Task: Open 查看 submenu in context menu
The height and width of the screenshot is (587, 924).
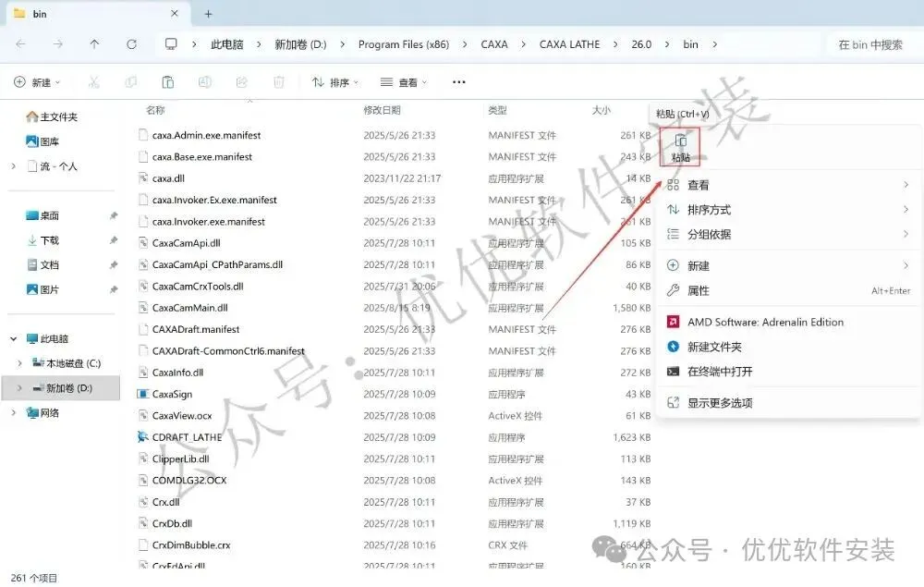Action: pos(788,185)
